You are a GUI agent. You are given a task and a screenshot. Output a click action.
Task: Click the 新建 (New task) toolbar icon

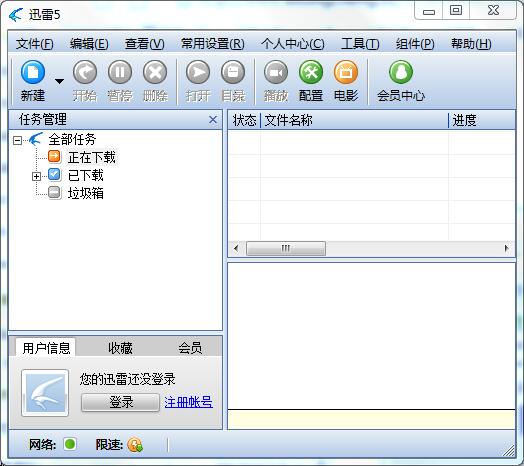point(33,72)
